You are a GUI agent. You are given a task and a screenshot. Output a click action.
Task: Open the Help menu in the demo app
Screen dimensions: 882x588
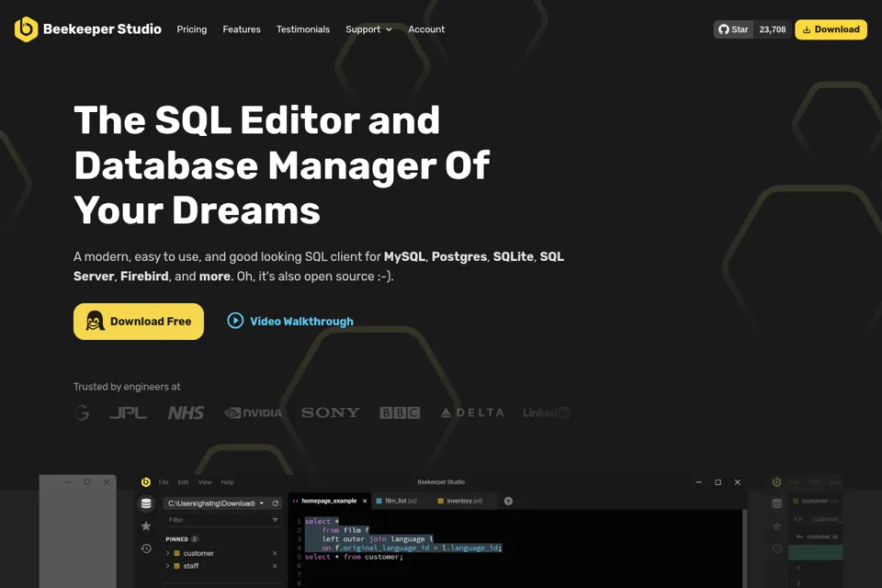227,482
